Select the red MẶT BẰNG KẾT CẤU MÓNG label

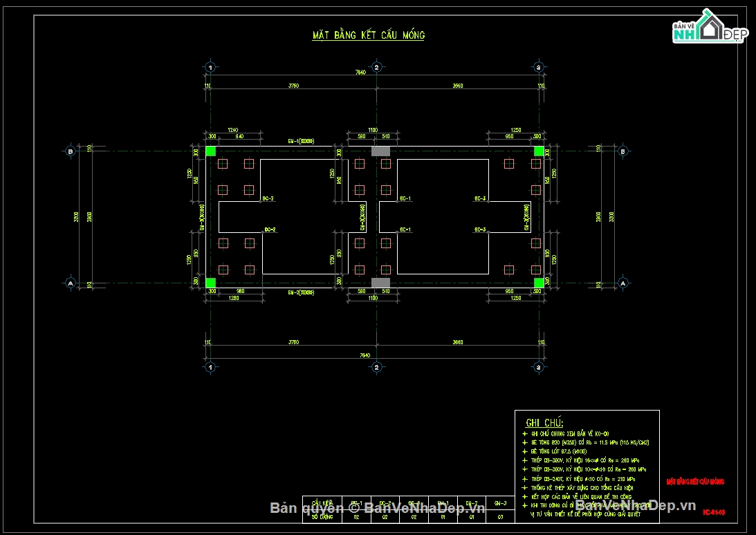click(696, 482)
